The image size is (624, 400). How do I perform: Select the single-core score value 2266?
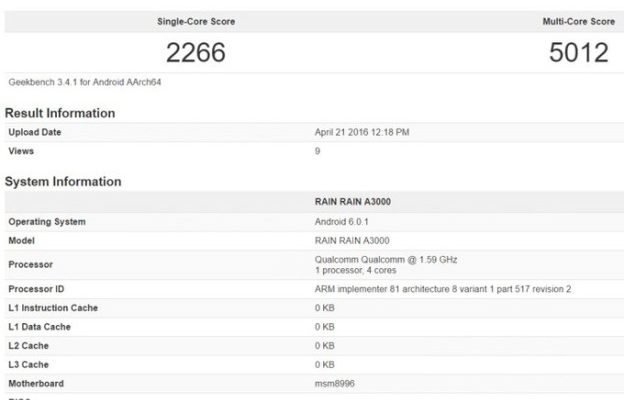[198, 53]
